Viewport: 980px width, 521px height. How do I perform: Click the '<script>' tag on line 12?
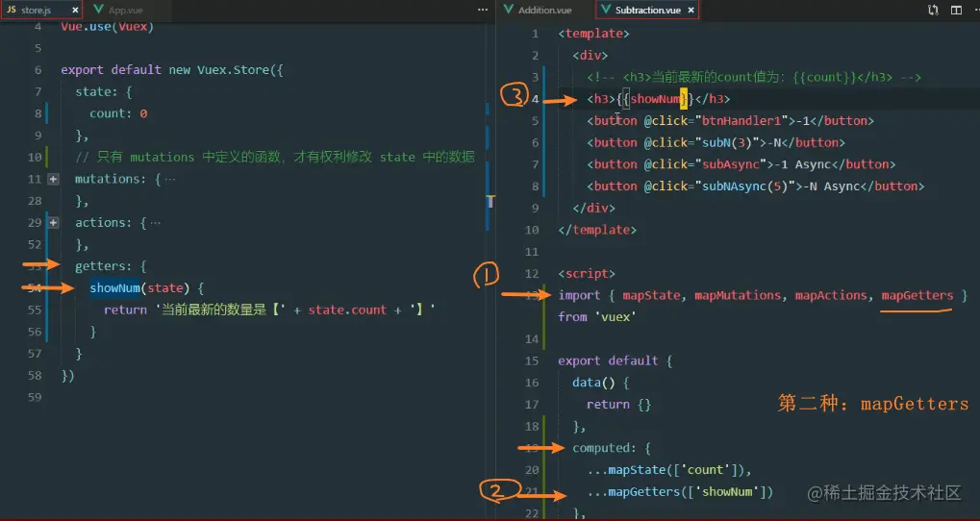[x=587, y=274]
